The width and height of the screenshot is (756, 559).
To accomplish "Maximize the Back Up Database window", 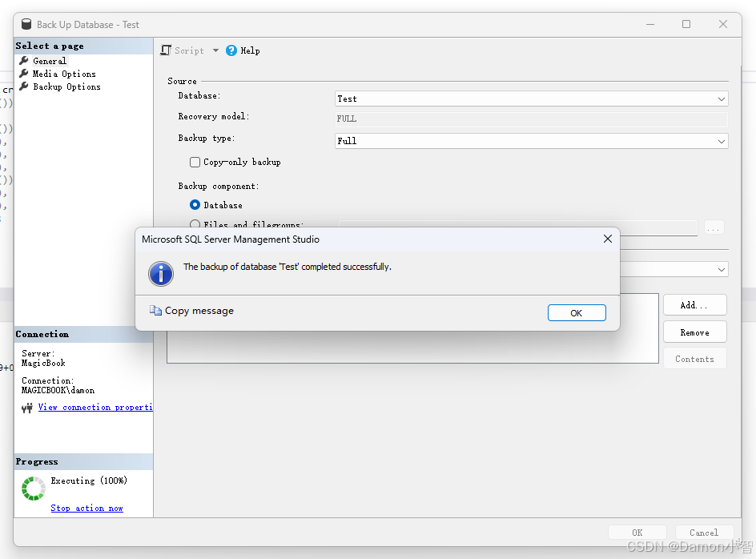I will [x=686, y=24].
